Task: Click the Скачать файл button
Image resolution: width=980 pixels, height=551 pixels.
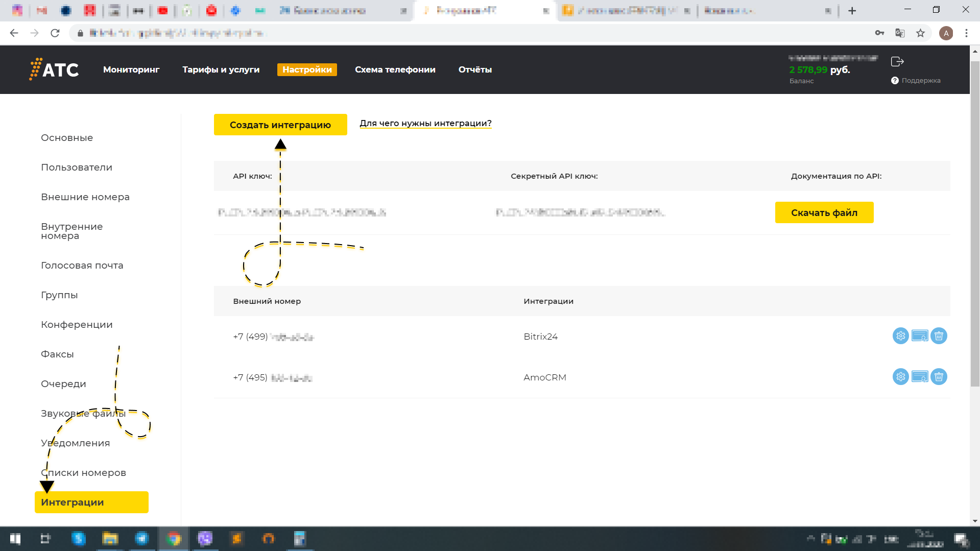Action: [824, 212]
